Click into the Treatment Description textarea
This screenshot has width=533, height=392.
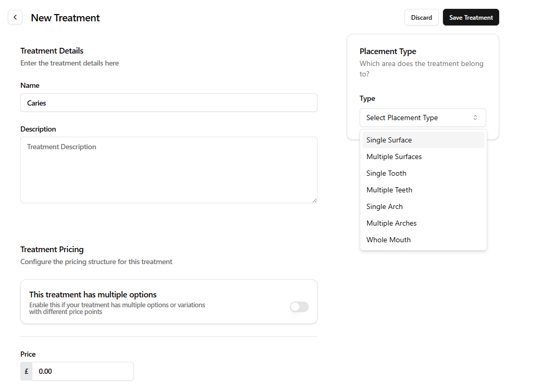click(x=169, y=169)
